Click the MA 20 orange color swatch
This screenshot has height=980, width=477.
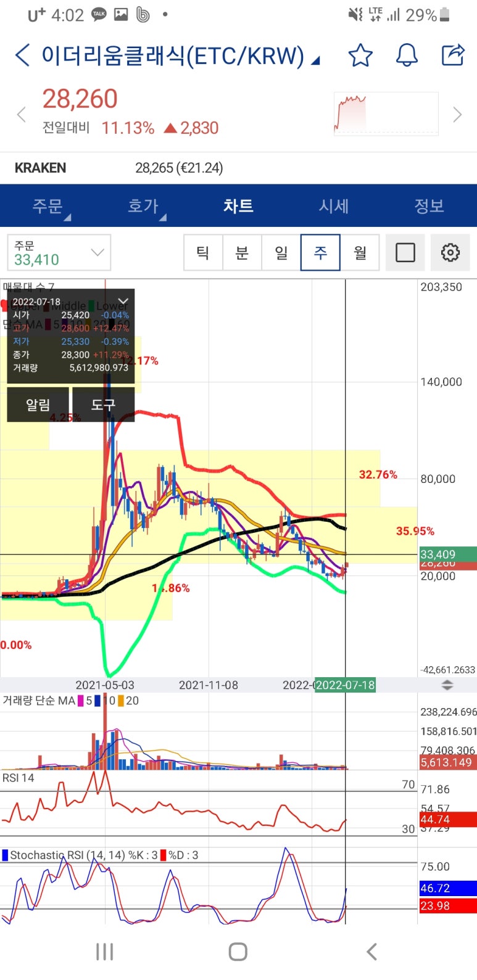tap(121, 701)
